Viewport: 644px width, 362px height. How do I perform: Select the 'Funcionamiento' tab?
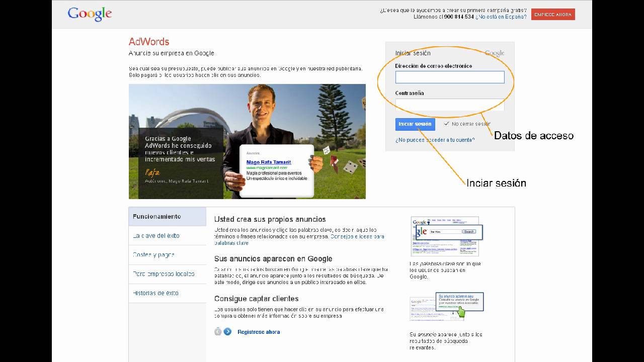point(168,217)
